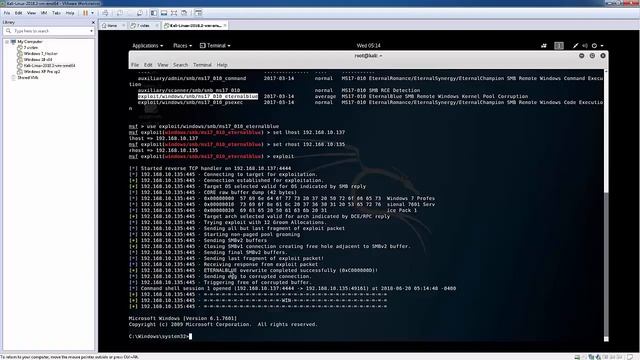Click the VMware status bar message icon
The image size is (640, 360).
pos(630,357)
